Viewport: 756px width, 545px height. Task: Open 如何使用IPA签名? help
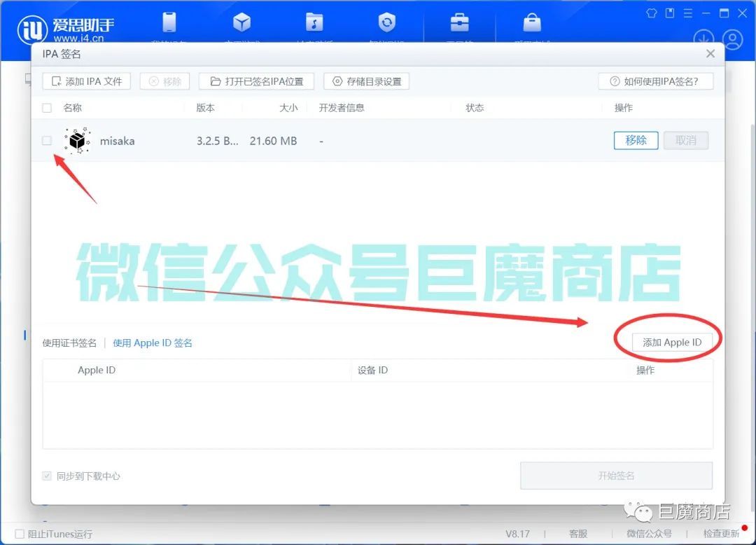[656, 81]
